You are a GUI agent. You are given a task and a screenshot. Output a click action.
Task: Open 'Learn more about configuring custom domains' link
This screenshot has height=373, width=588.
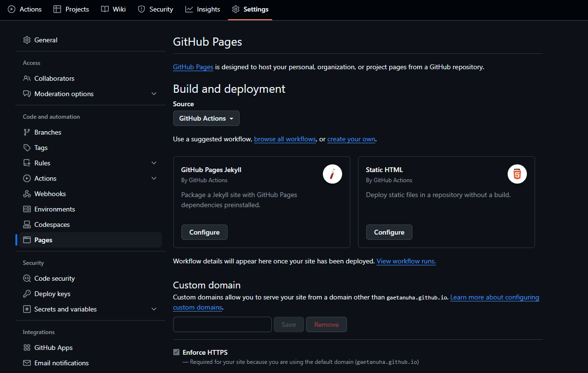point(495,297)
